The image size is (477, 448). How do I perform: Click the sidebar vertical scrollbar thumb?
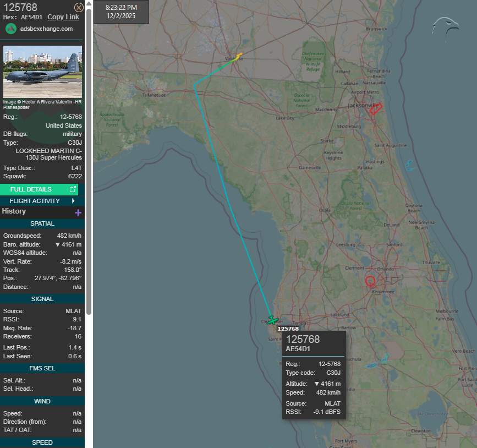pos(89,161)
